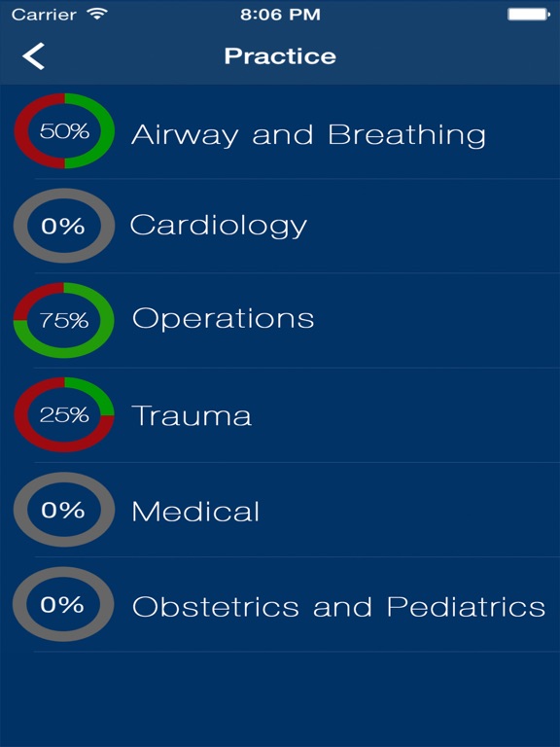Tap the Cardiology 0% progress ring
Viewport: 560px width, 747px height.
pyautogui.click(x=64, y=226)
